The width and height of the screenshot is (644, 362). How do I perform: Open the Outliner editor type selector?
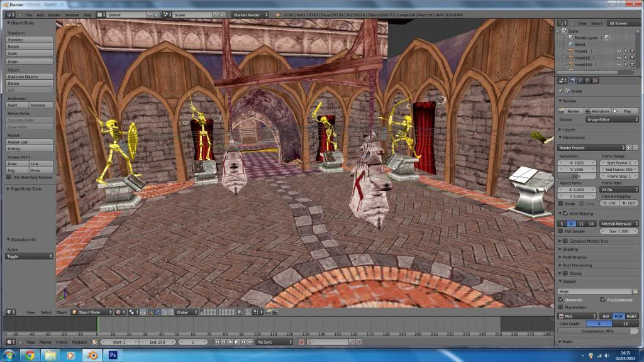563,23
